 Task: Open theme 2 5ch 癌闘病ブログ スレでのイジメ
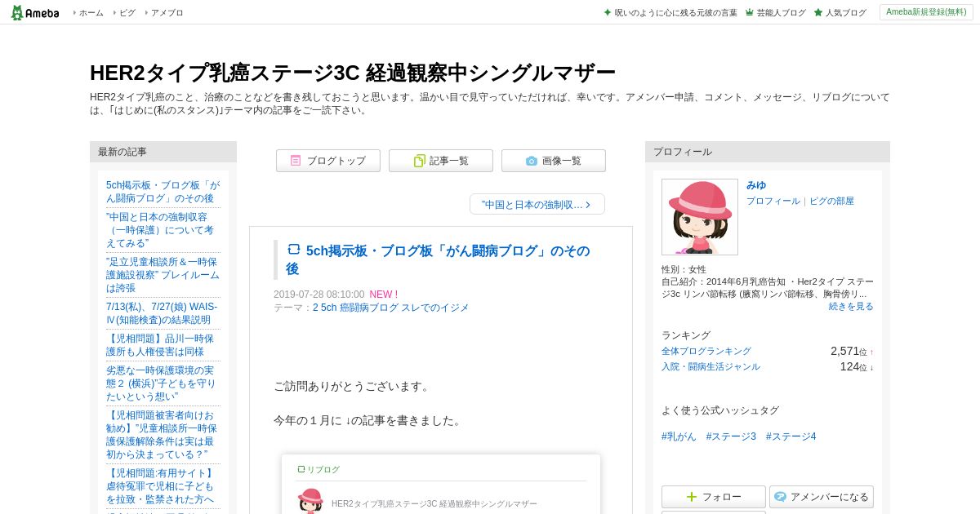click(390, 308)
